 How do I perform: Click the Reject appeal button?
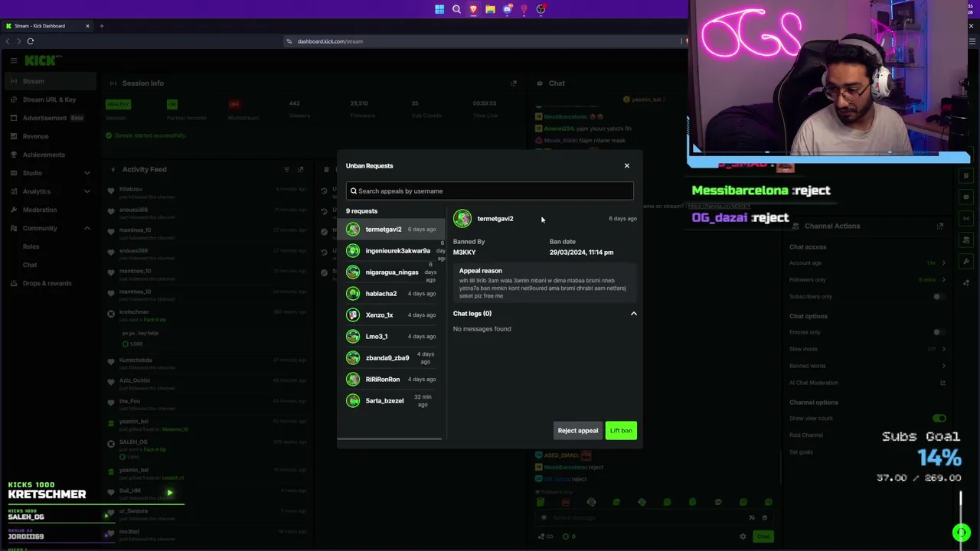577,431
